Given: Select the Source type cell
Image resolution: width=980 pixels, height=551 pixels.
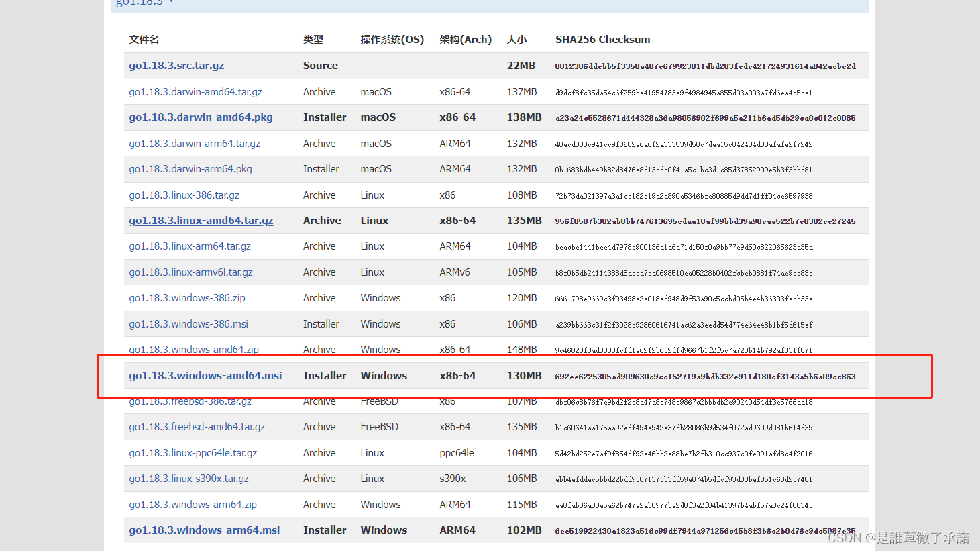Looking at the screenshot, I should [321, 66].
